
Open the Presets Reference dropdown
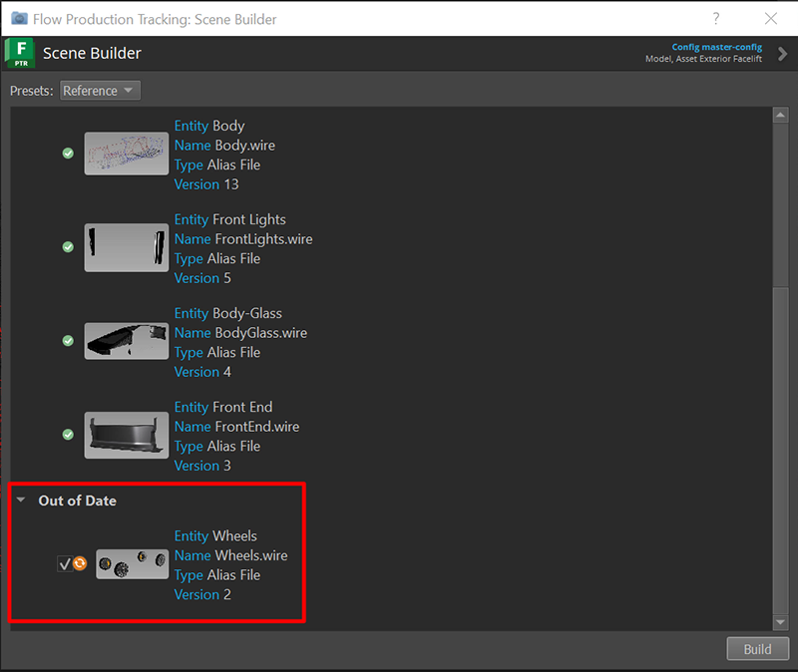pos(100,91)
